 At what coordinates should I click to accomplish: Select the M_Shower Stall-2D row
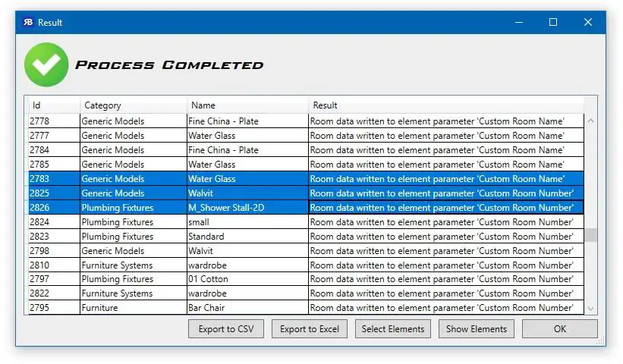coord(306,208)
